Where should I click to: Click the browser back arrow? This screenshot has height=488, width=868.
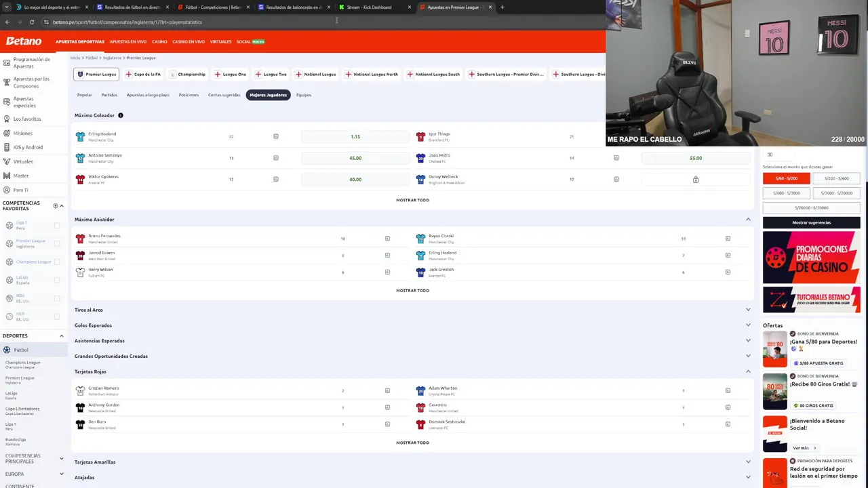click(7, 22)
